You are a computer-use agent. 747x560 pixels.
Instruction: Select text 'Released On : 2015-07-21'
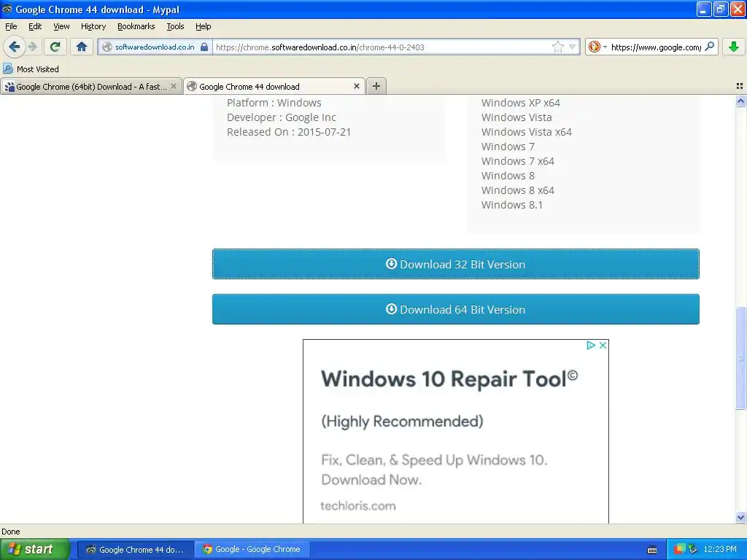[289, 132]
